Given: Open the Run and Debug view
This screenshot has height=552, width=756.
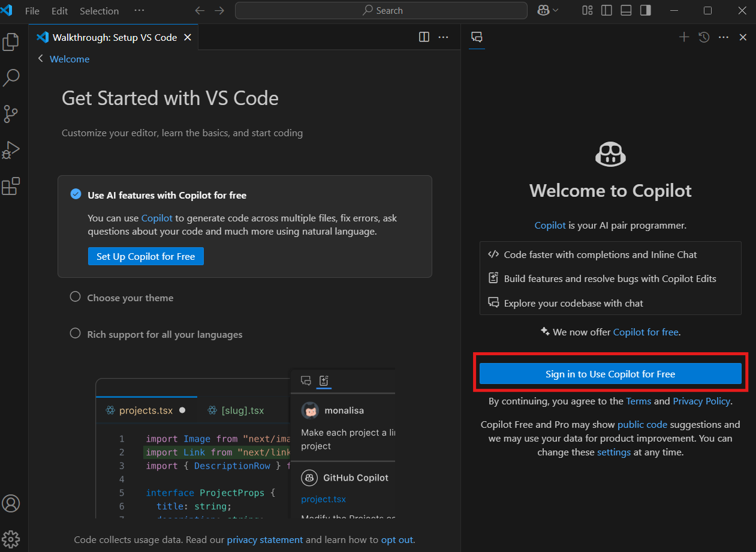Looking at the screenshot, I should [11, 150].
